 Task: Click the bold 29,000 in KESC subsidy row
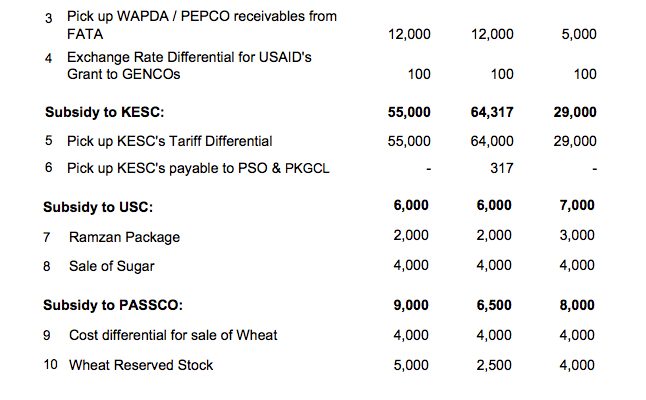tap(575, 112)
